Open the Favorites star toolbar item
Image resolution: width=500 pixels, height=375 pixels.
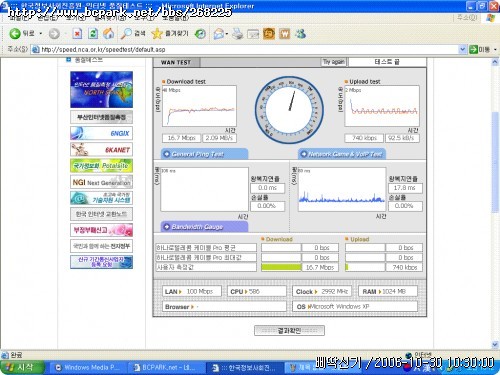pos(170,33)
